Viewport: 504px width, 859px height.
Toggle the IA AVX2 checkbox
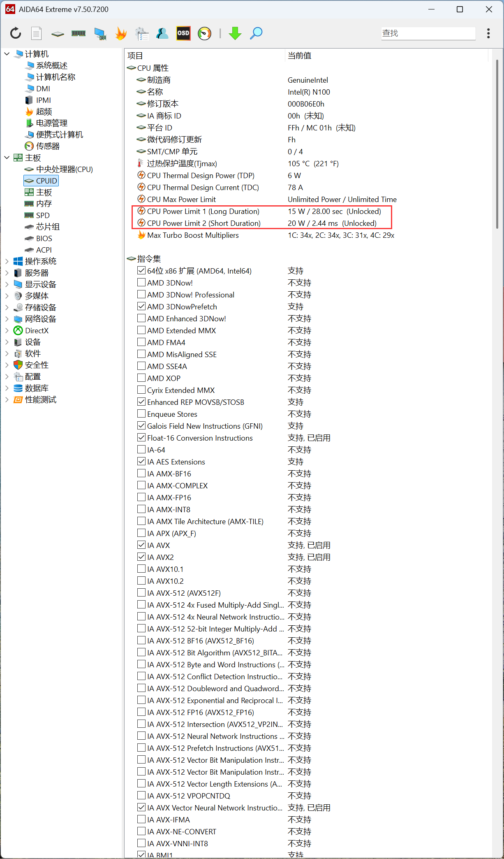(141, 557)
